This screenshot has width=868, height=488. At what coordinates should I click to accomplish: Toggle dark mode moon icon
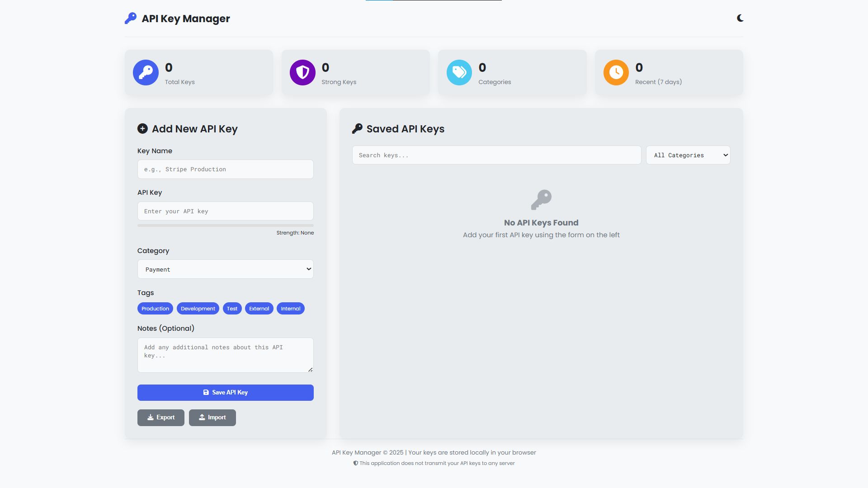tap(740, 18)
